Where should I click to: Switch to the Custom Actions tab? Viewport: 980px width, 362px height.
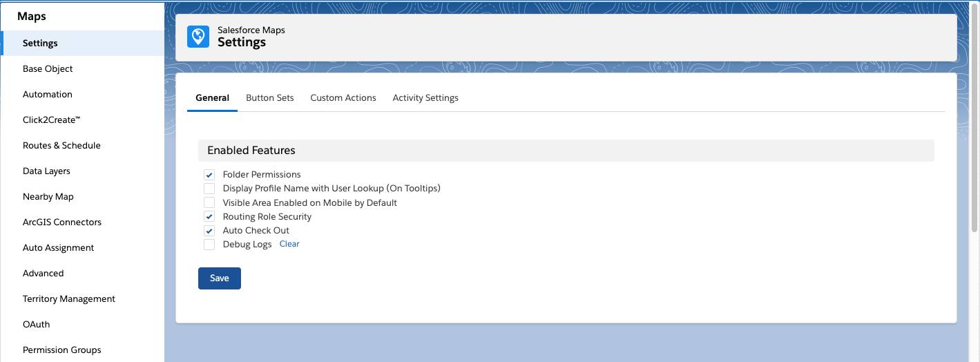[x=343, y=98]
